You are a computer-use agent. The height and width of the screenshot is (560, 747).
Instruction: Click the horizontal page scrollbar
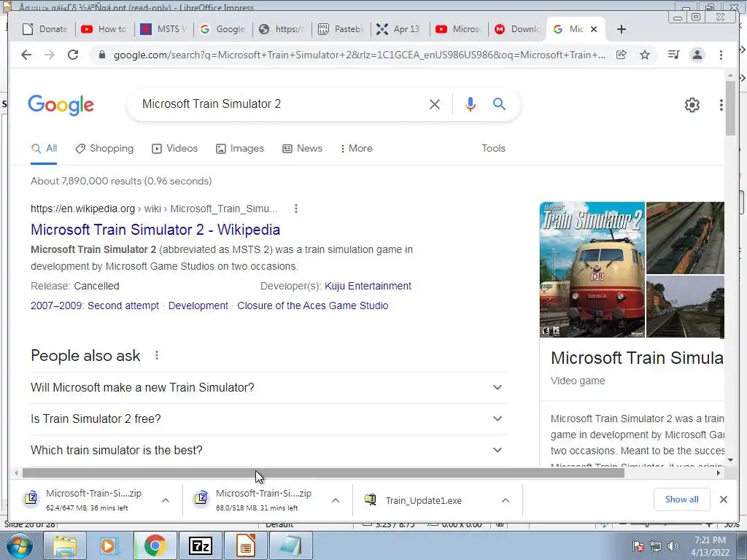point(323,472)
